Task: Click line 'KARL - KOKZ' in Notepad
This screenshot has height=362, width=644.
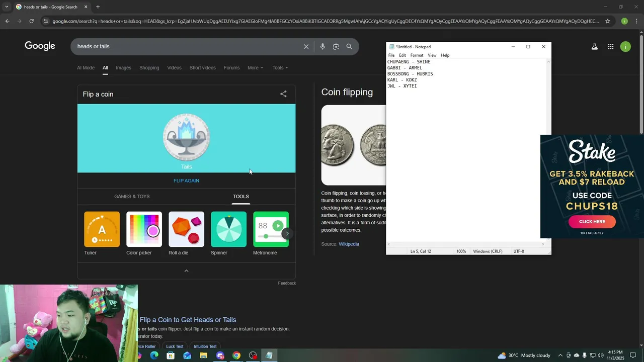Action: coord(402,80)
